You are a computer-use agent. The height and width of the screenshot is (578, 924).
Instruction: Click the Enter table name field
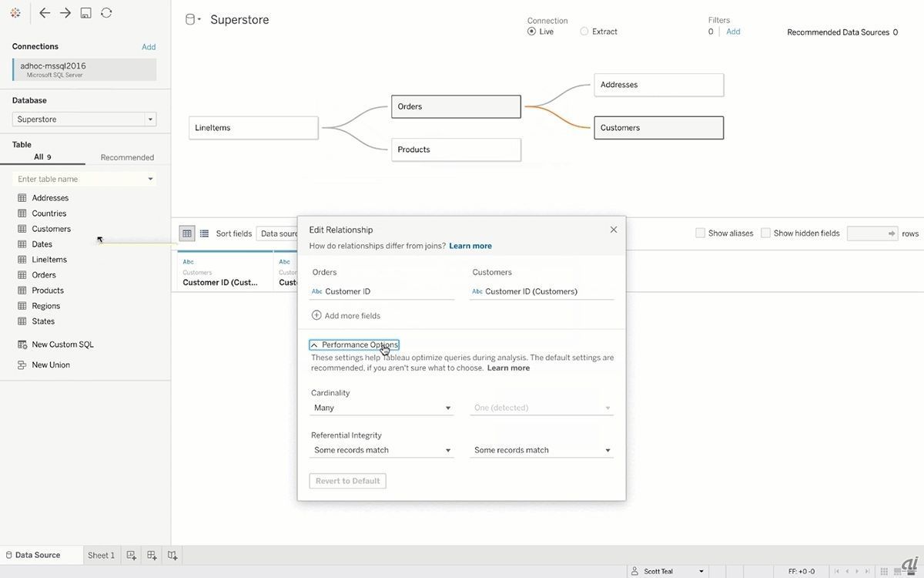pyautogui.click(x=85, y=179)
